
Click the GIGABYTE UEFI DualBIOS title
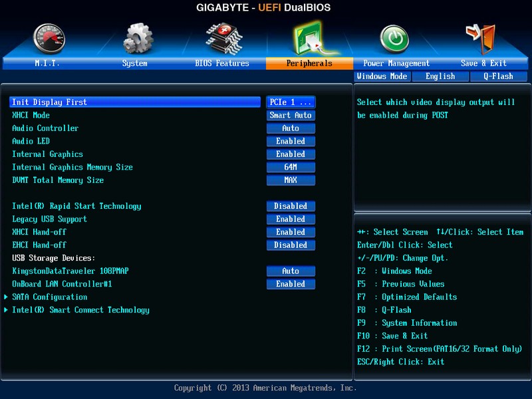pyautogui.click(x=263, y=7)
